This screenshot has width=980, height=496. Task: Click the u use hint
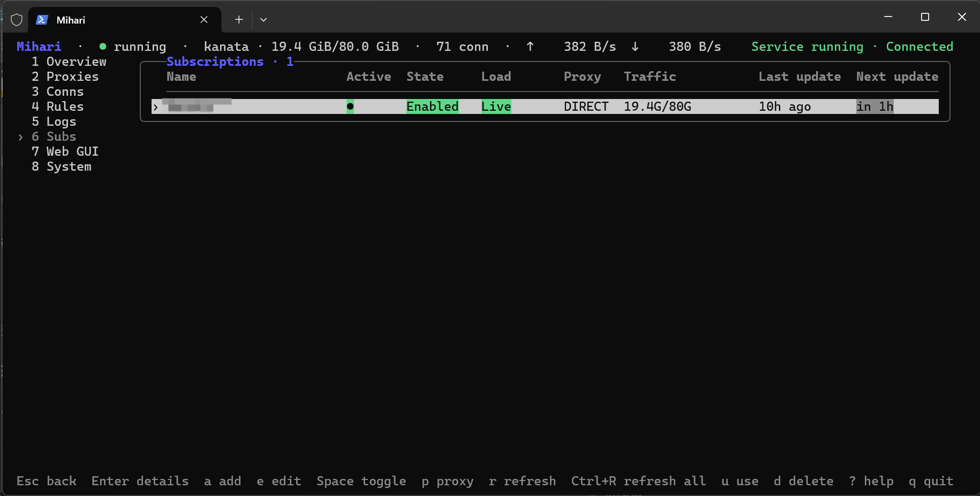click(740, 481)
